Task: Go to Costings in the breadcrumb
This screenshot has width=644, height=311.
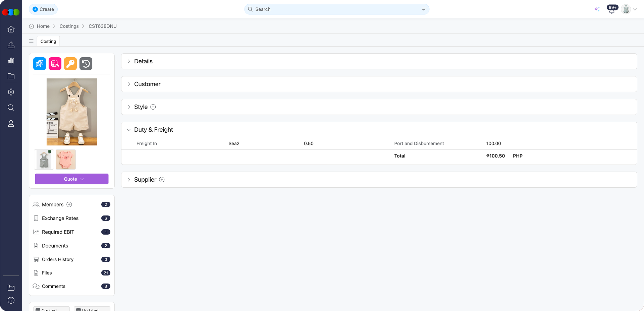Action: coord(69,26)
